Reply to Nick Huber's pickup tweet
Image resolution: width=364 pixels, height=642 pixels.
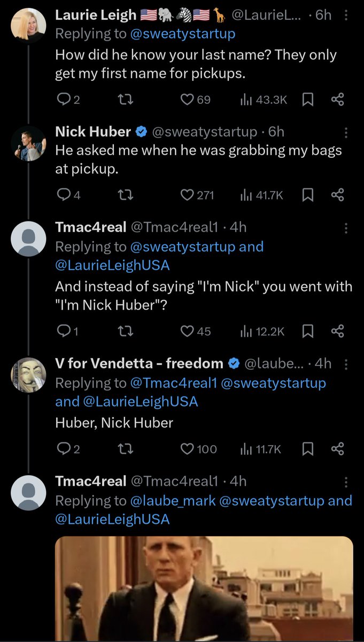63,195
